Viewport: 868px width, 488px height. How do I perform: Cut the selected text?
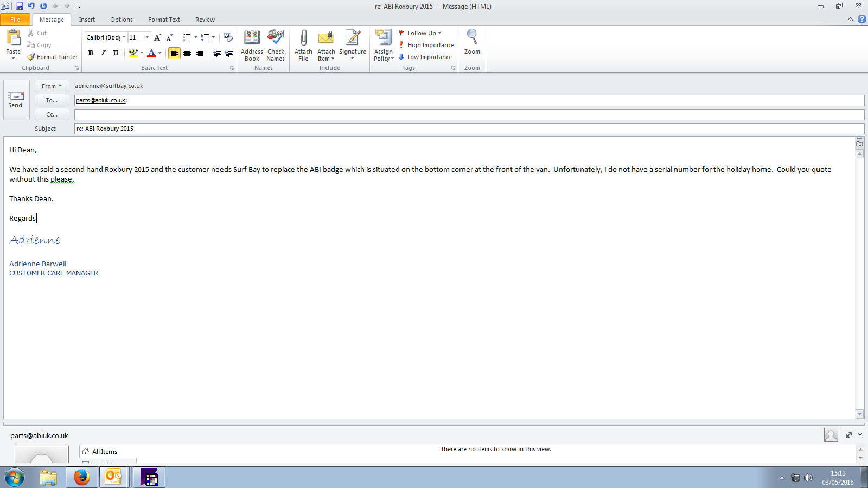(x=37, y=33)
